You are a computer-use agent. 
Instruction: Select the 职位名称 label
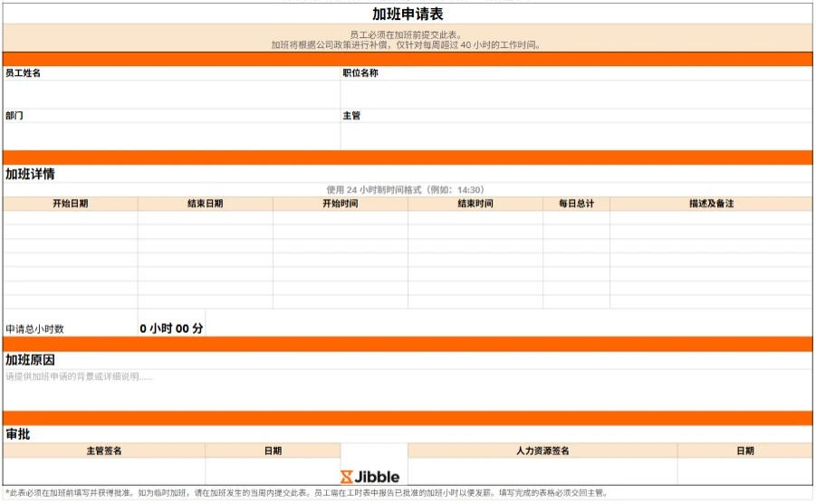coord(360,72)
